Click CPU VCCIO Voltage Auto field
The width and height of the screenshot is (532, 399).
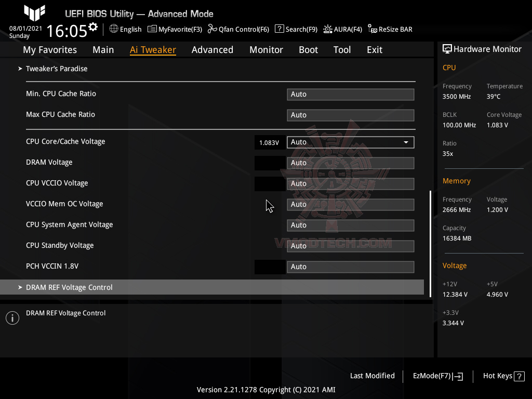[351, 183]
